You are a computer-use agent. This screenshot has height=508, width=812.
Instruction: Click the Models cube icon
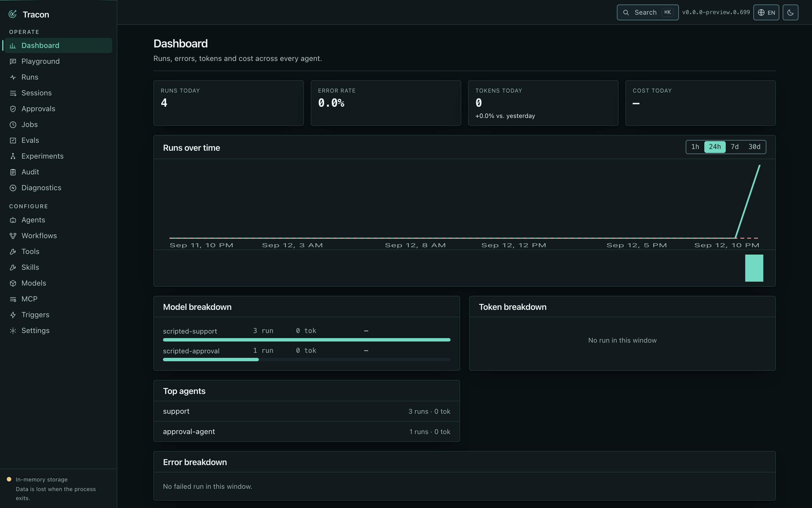pyautogui.click(x=13, y=283)
